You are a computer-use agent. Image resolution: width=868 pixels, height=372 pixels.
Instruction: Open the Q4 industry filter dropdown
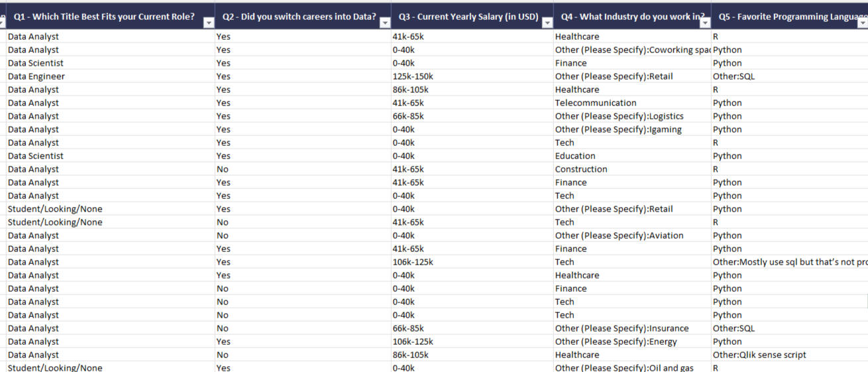(x=705, y=23)
